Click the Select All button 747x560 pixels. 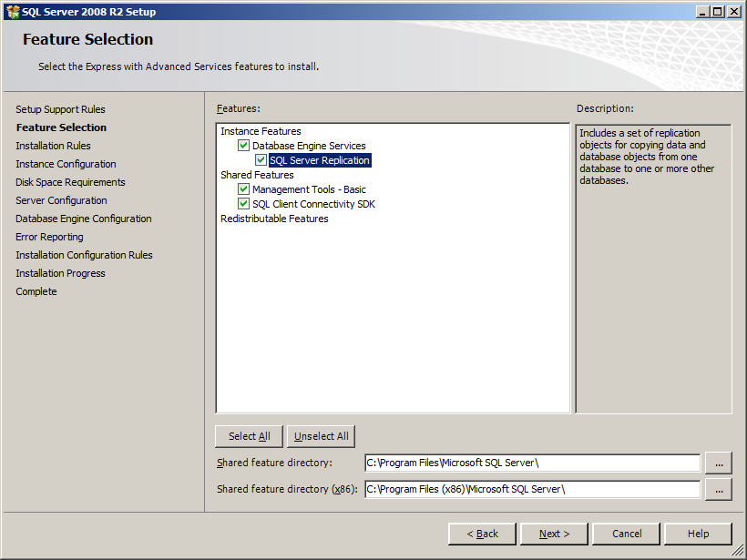pos(250,436)
